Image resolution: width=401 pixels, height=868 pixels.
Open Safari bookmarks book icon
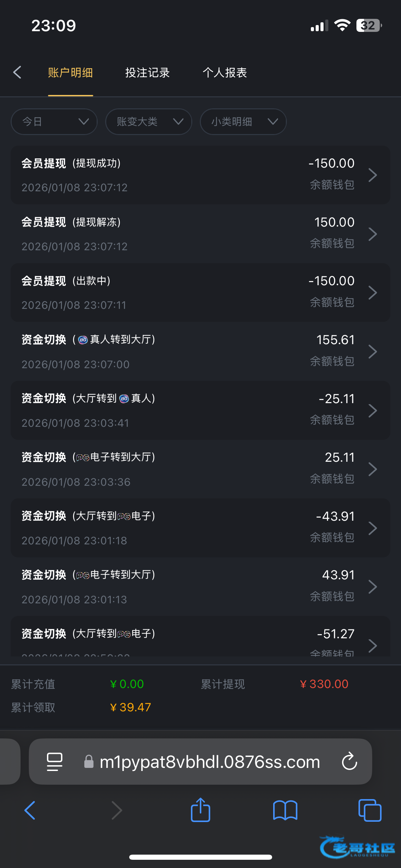click(x=285, y=810)
